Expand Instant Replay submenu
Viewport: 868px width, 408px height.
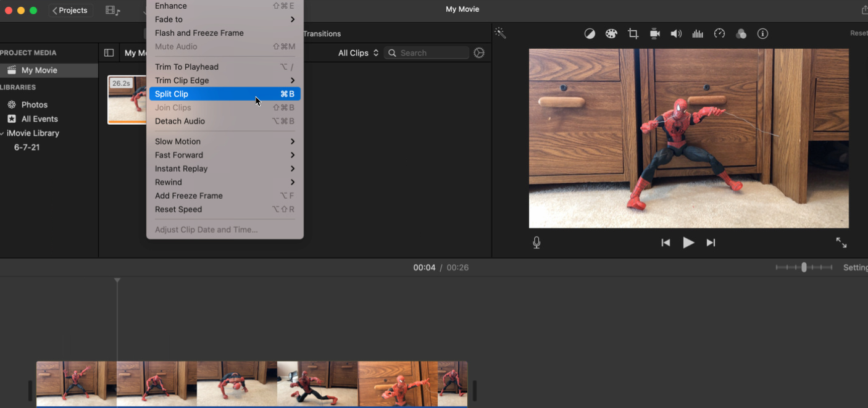point(225,169)
